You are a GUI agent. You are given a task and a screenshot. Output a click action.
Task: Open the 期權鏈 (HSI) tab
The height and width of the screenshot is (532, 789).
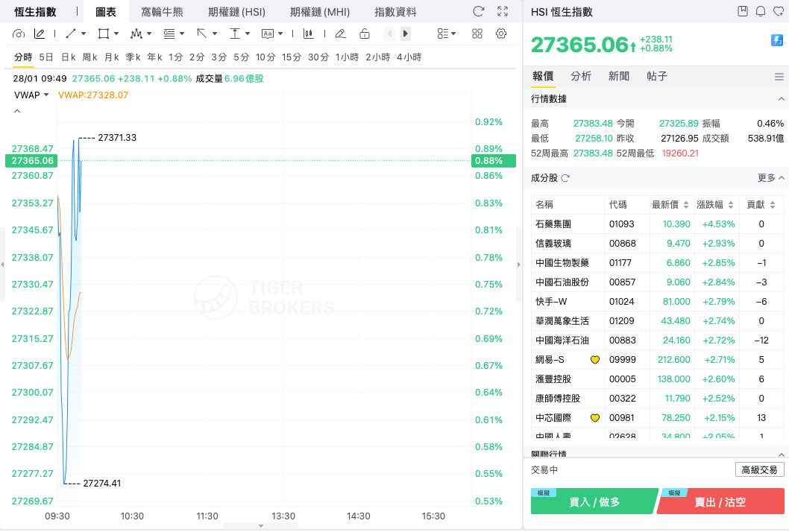pyautogui.click(x=236, y=12)
